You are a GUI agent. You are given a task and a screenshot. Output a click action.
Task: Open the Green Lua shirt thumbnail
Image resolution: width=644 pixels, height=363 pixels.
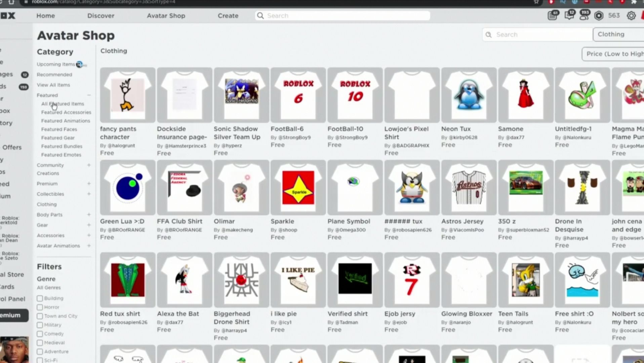click(x=128, y=188)
